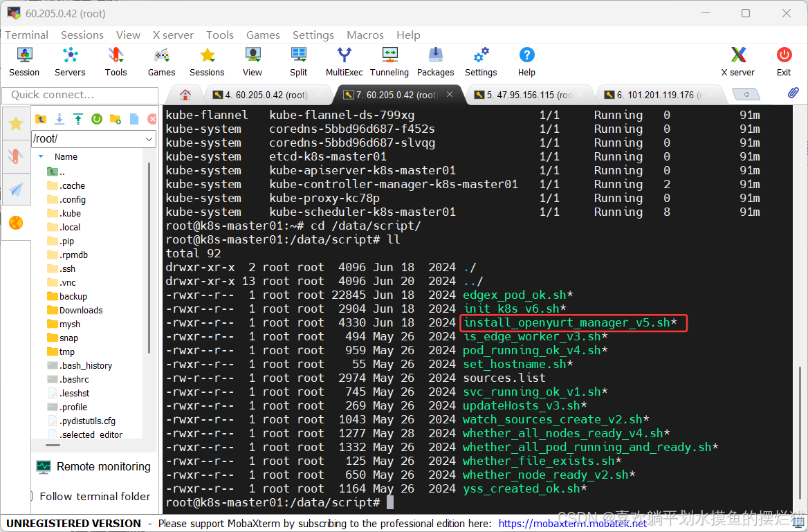Collapse the Name column triangle
The height and width of the screenshot is (532, 808).
coord(41,156)
